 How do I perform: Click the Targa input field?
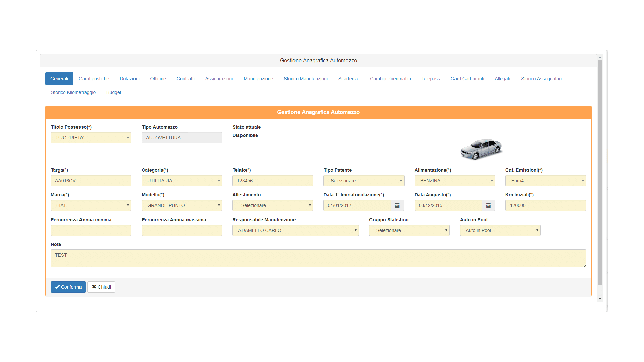91,181
